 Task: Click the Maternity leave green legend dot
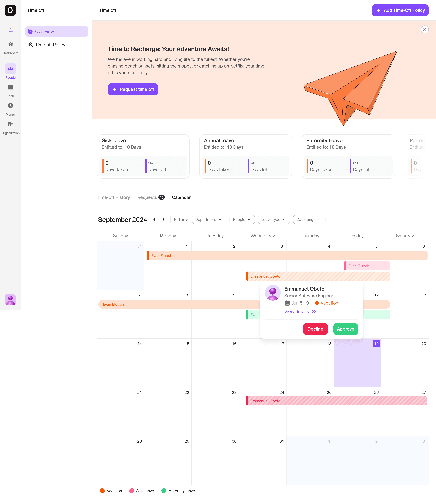tap(164, 491)
